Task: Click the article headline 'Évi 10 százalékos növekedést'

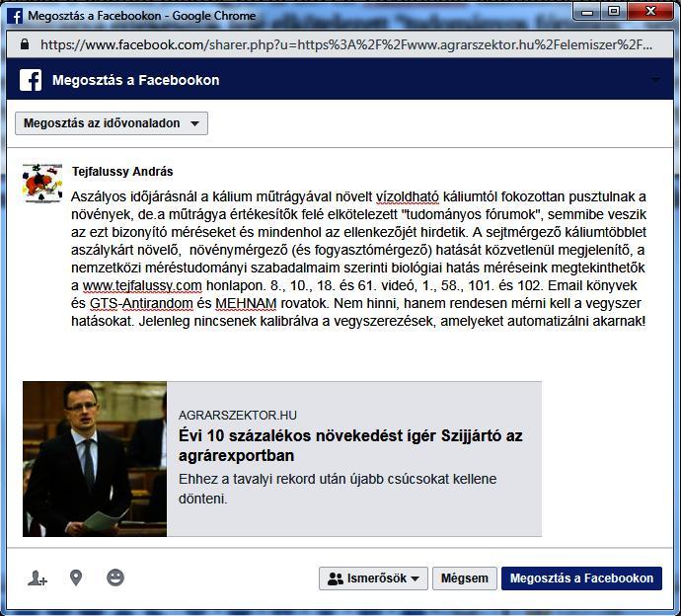Action: pos(350,445)
